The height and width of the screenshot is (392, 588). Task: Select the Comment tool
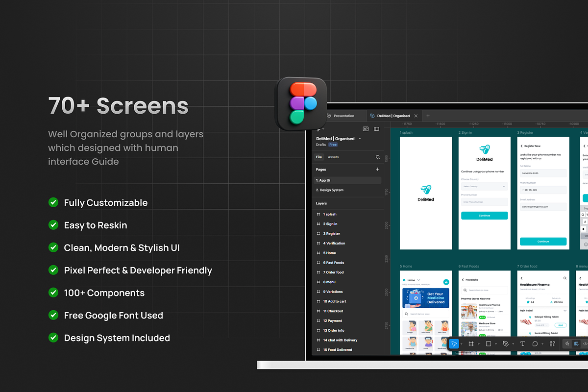point(535,344)
